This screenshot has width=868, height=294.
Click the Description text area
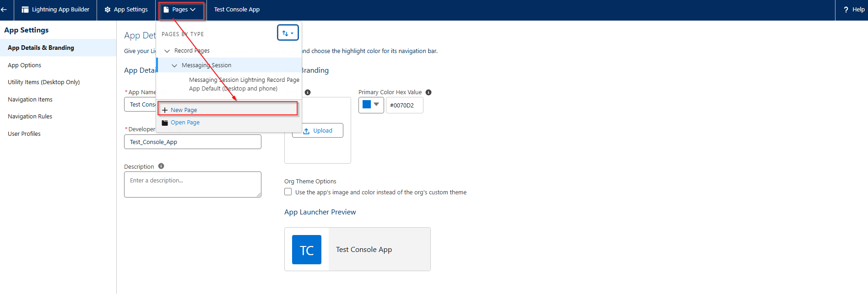point(192,184)
